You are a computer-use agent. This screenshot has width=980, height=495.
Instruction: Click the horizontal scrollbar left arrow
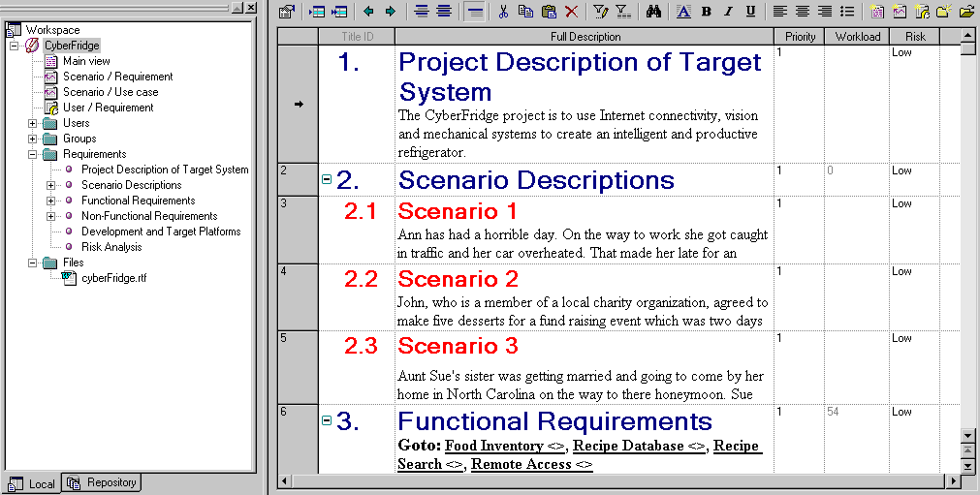[284, 480]
